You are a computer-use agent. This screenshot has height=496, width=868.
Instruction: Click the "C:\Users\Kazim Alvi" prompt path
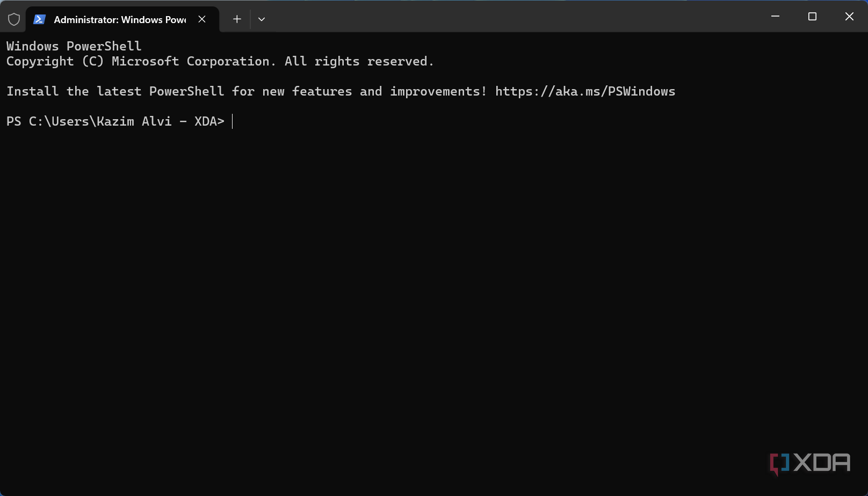point(100,122)
